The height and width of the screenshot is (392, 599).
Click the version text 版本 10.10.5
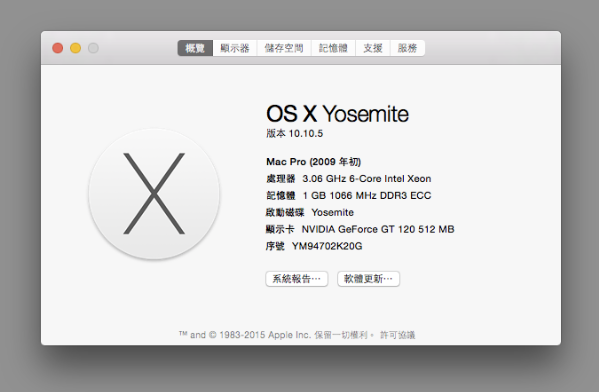click(295, 133)
